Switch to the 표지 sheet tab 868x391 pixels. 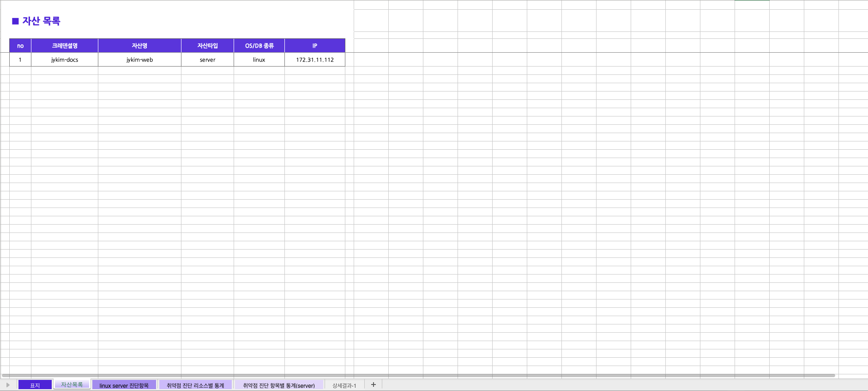pyautogui.click(x=35, y=385)
